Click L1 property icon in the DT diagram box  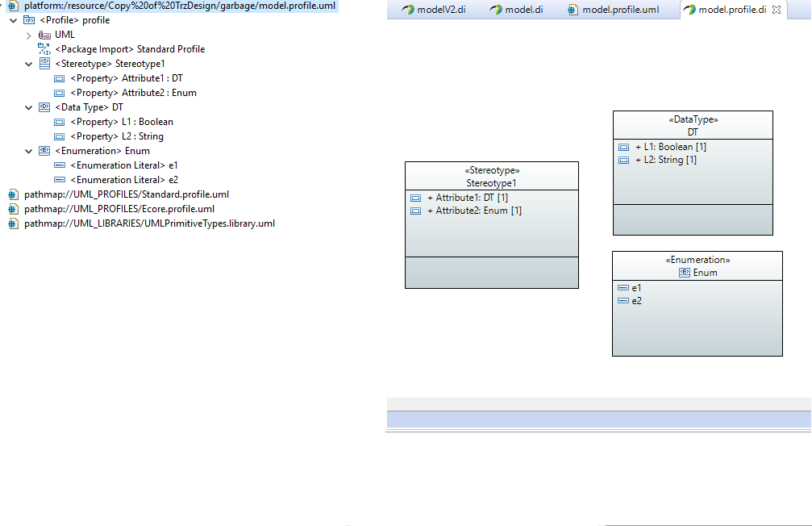pyautogui.click(x=623, y=147)
